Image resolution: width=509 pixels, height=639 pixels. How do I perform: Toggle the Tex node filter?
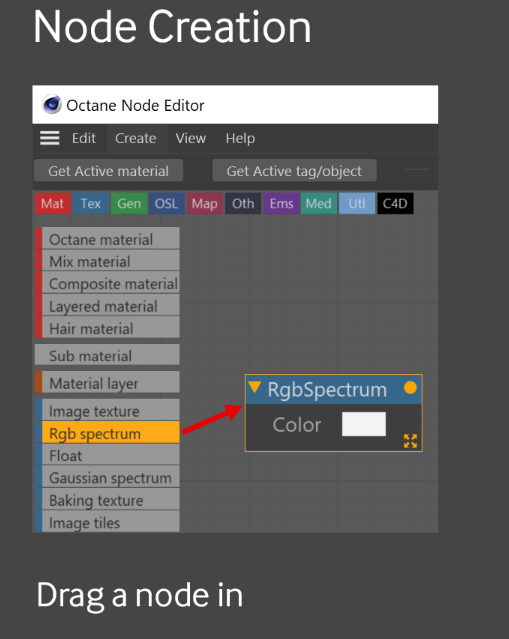point(90,203)
